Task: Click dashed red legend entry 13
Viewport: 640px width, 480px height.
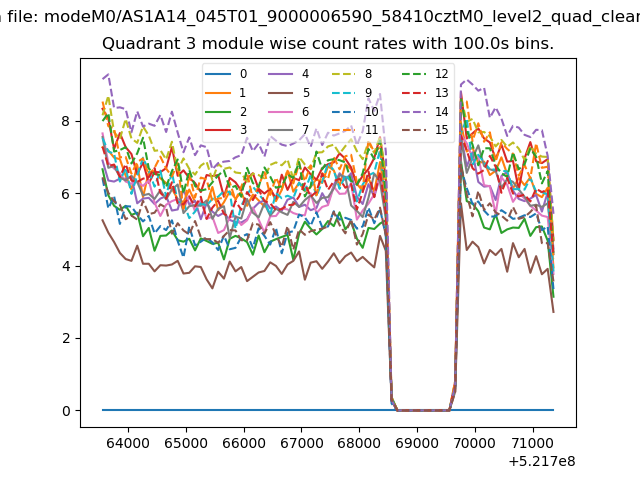Action: (425, 93)
